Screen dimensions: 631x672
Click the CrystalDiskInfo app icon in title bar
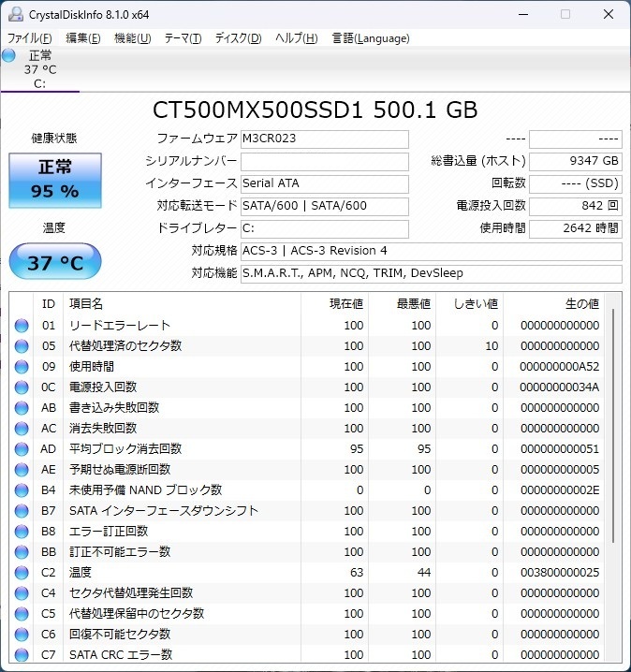point(16,14)
